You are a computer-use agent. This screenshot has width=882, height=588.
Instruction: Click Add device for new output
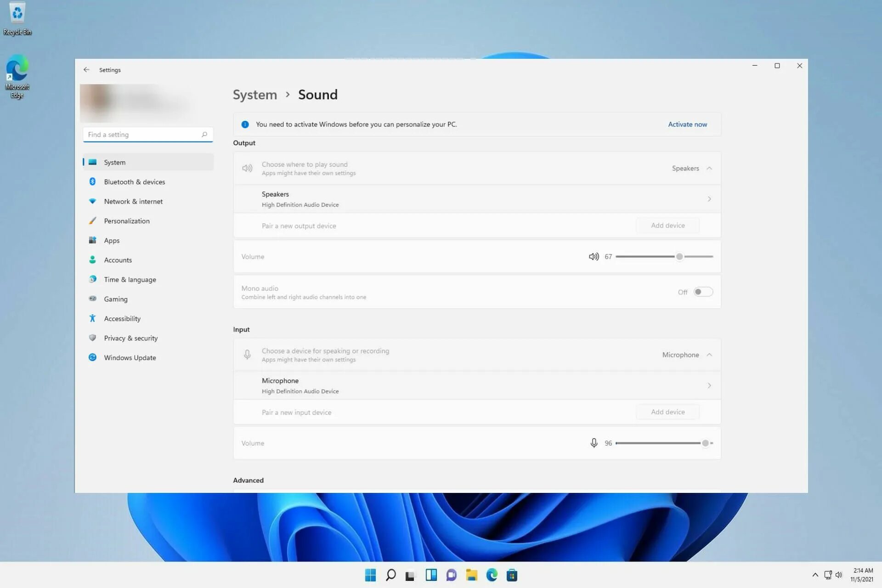click(667, 225)
